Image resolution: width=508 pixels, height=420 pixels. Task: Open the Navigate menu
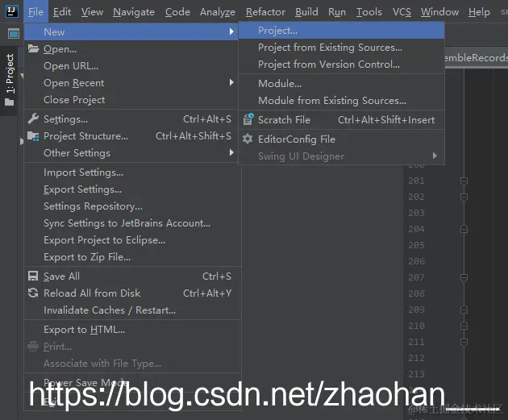[x=134, y=11]
